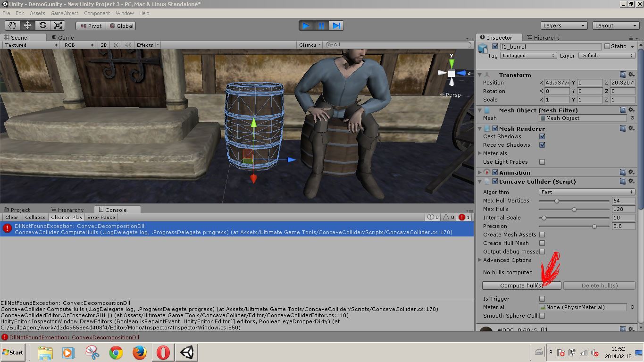This screenshot has height=362, width=644.
Task: Open the Algorithm Fast dropdown
Action: 586,192
